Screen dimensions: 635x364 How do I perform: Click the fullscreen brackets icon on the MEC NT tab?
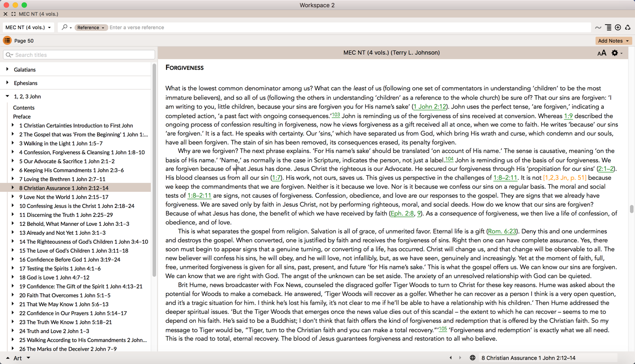click(13, 14)
